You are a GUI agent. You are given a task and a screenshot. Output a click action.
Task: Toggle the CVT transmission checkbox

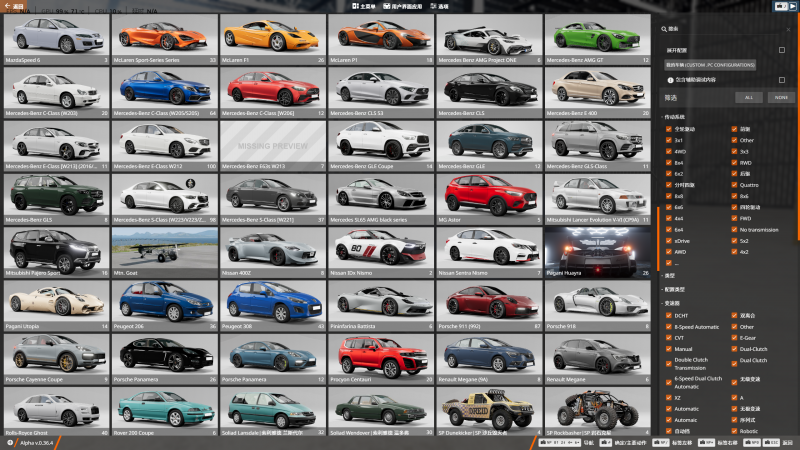pos(669,337)
